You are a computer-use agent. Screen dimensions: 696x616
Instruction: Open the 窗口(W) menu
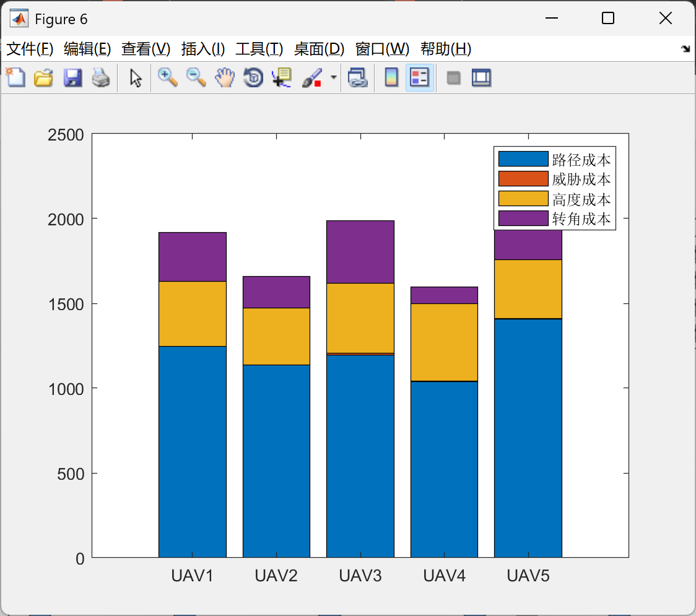(x=382, y=49)
